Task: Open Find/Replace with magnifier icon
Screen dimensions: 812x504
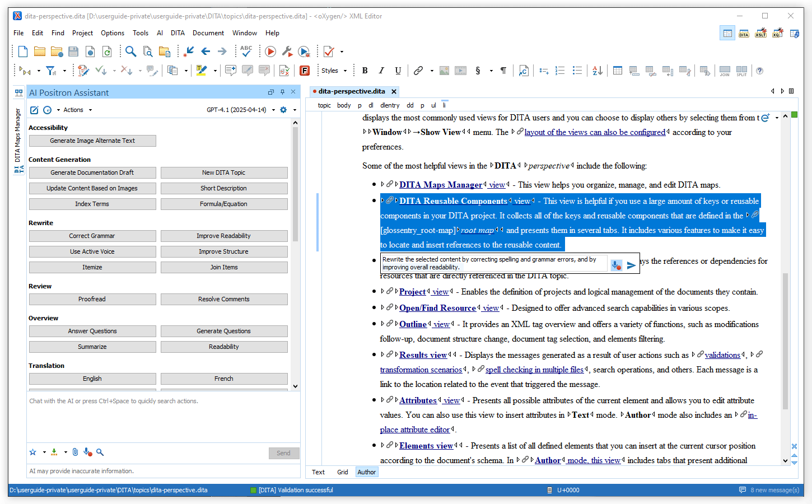Action: 130,52
